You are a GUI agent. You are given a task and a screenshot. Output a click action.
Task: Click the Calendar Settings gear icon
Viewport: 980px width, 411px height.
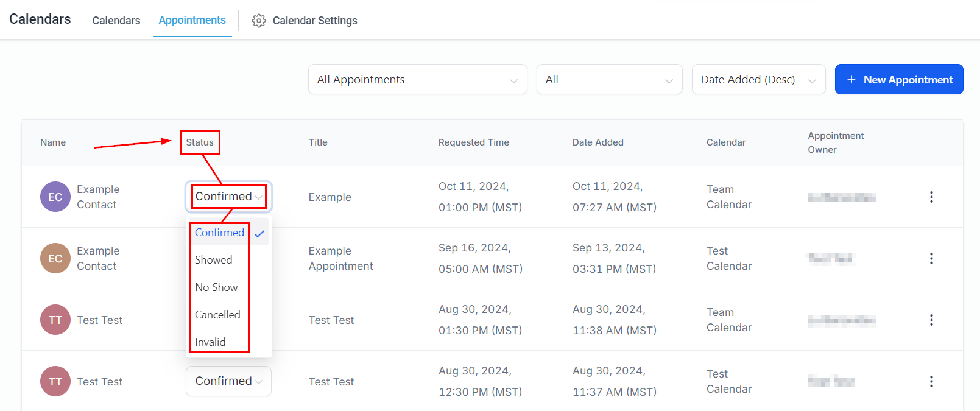click(x=259, y=21)
